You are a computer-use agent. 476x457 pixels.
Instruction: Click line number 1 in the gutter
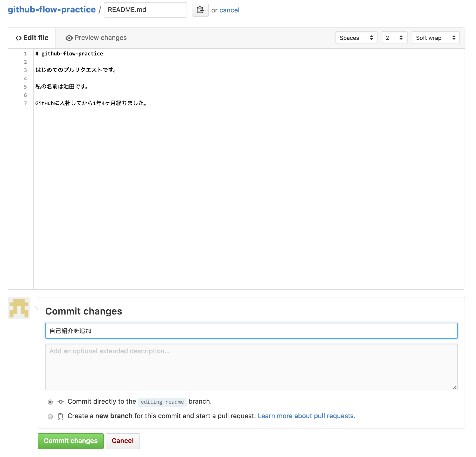pyautogui.click(x=25, y=54)
